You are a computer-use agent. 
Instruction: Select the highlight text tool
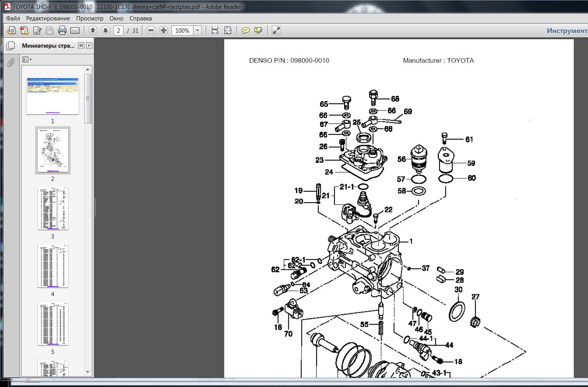(x=258, y=30)
